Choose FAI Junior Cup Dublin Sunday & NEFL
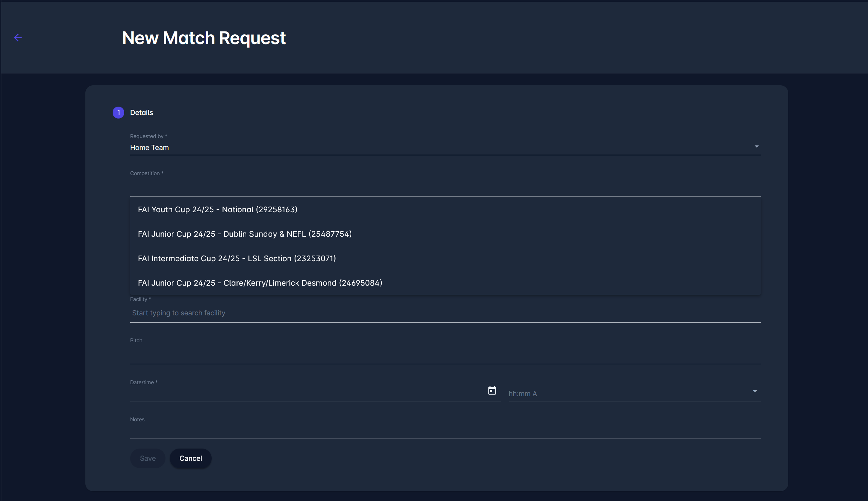The image size is (868, 501). point(245,234)
